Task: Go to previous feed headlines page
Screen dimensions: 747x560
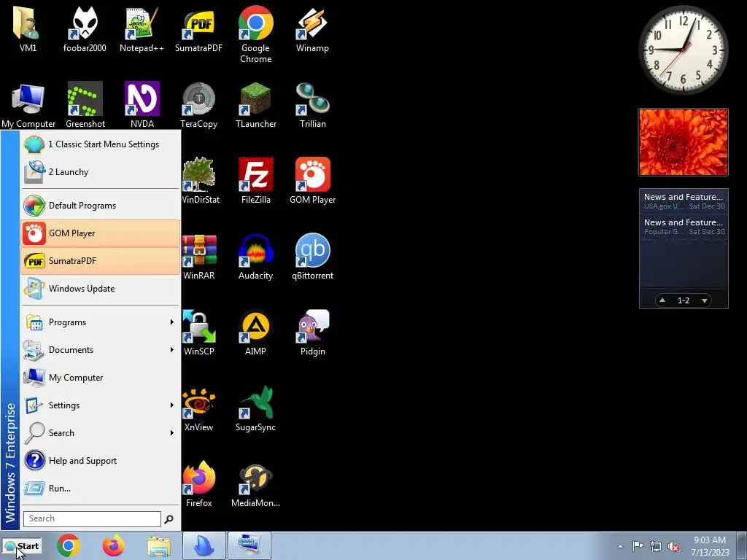Action: coord(662,300)
